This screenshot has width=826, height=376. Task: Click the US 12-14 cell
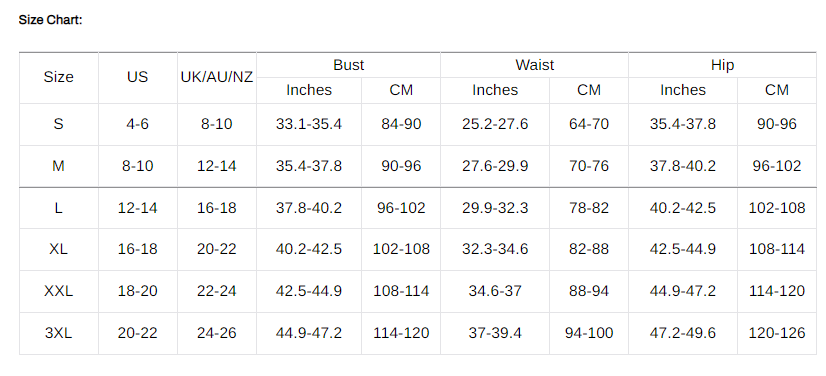137,208
